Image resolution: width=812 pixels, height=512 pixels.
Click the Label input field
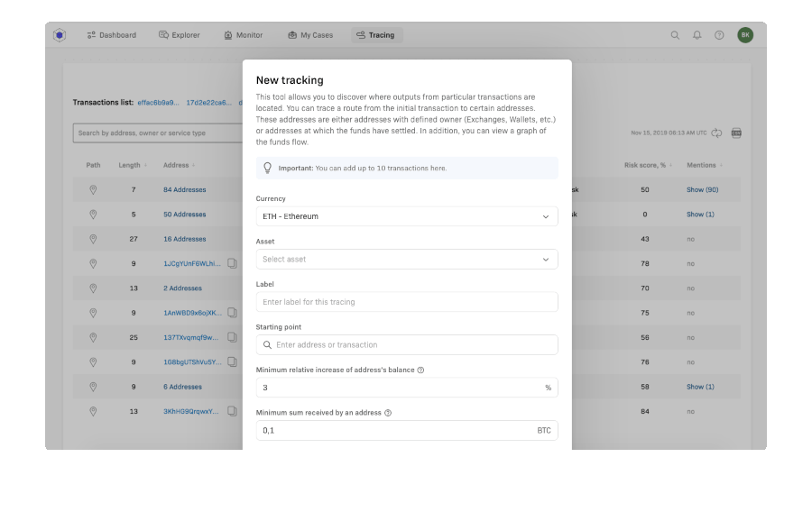(406, 302)
